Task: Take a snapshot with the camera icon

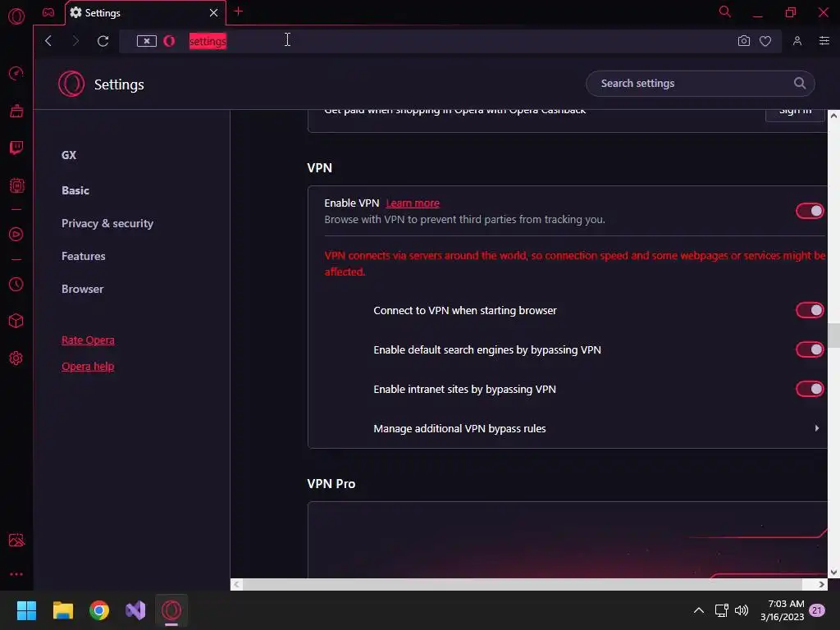Action: point(743,41)
